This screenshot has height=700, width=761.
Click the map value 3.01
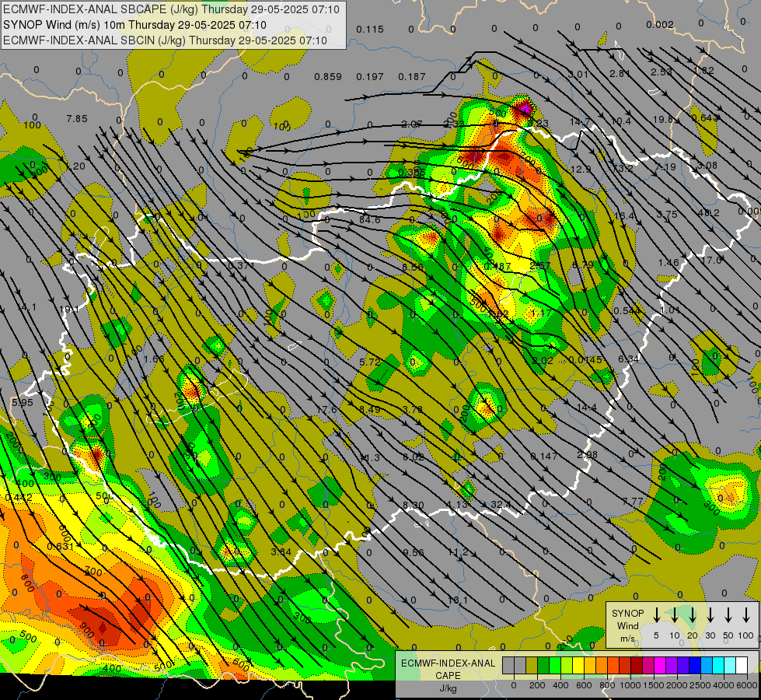(578, 75)
